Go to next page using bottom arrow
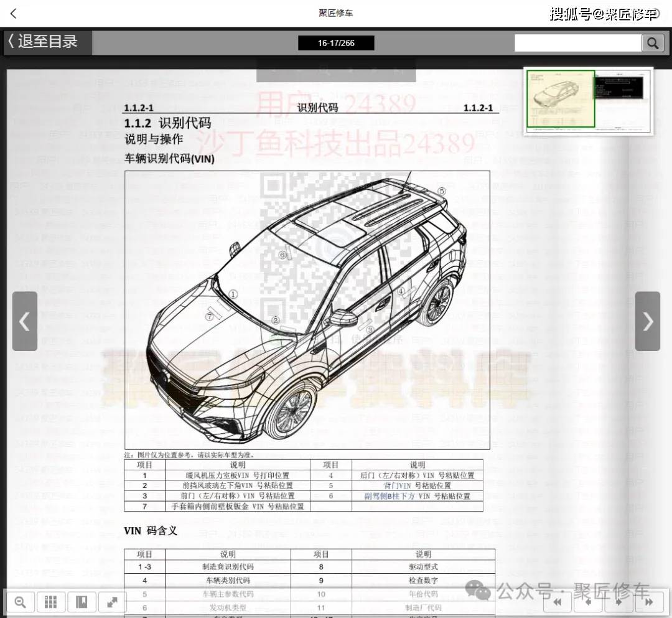672x618 pixels. click(x=619, y=602)
